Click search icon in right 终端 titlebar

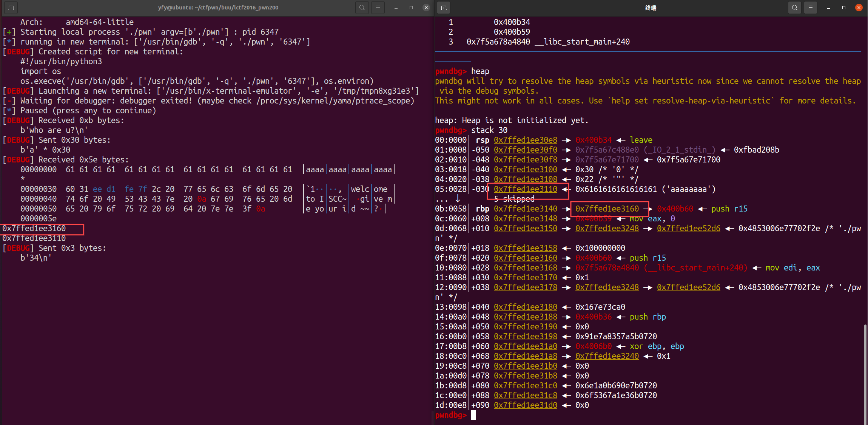pos(794,8)
